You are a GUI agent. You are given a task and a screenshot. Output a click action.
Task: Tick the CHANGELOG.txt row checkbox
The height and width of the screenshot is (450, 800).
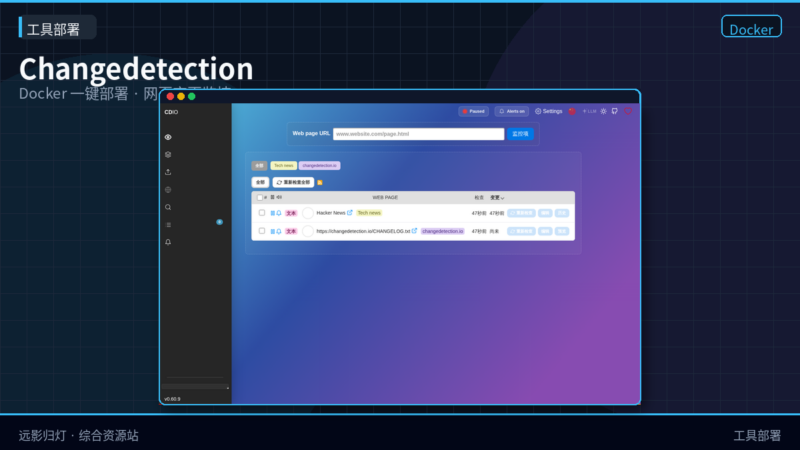[262, 231]
